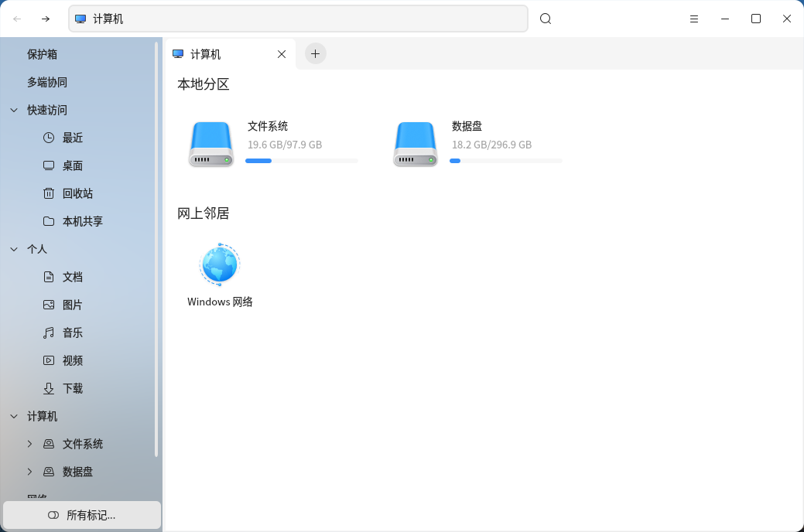The height and width of the screenshot is (532, 804).
Task: Collapse the 快速访问 section
Action: [14, 111]
